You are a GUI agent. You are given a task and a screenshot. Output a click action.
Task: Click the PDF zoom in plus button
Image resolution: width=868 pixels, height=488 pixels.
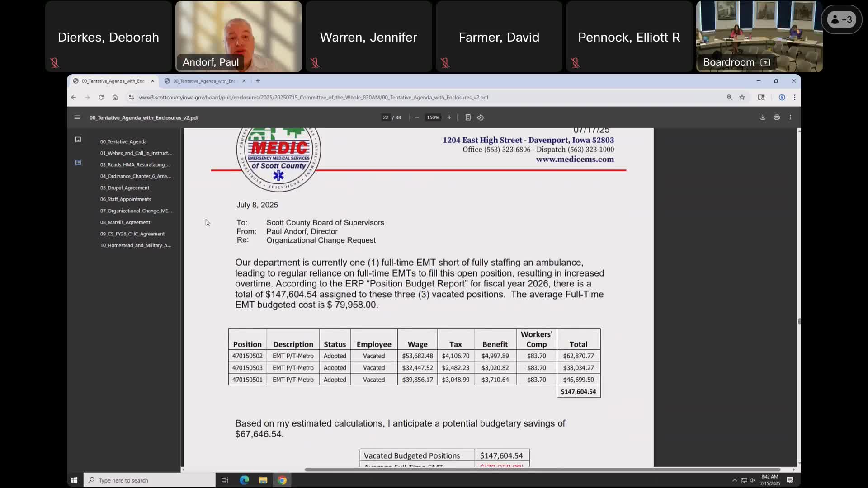click(x=449, y=117)
